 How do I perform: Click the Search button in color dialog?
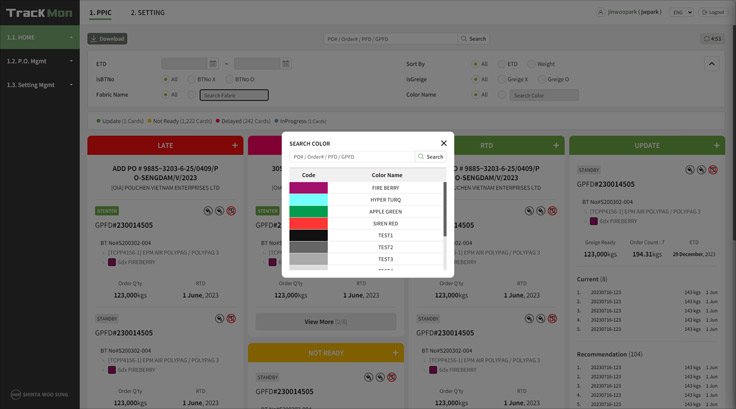pyautogui.click(x=431, y=157)
